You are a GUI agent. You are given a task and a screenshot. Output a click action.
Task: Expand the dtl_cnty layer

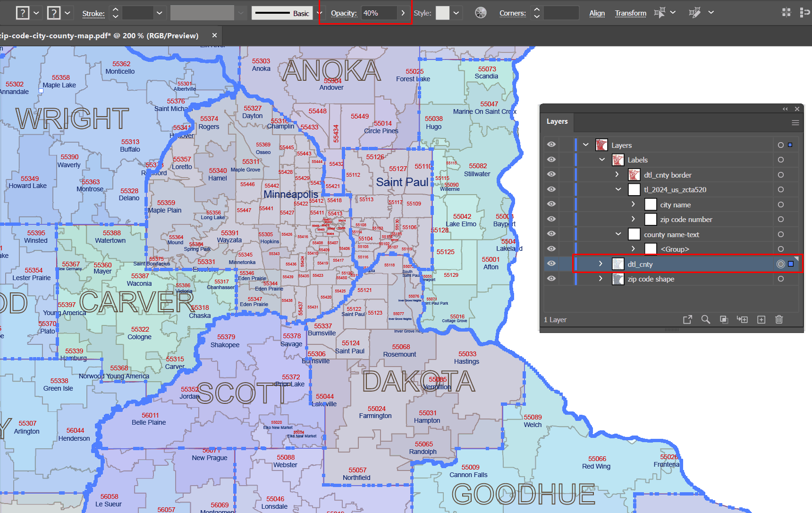click(x=601, y=264)
